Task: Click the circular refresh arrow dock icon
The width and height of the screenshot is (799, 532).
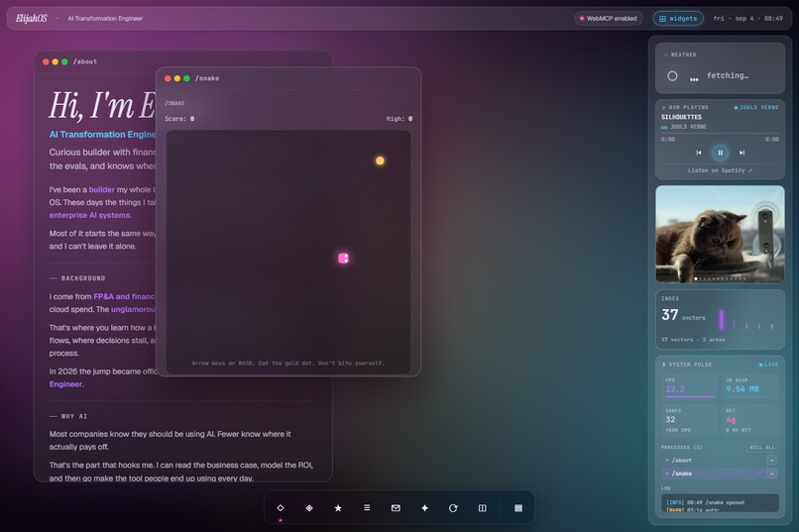Action: (453, 507)
